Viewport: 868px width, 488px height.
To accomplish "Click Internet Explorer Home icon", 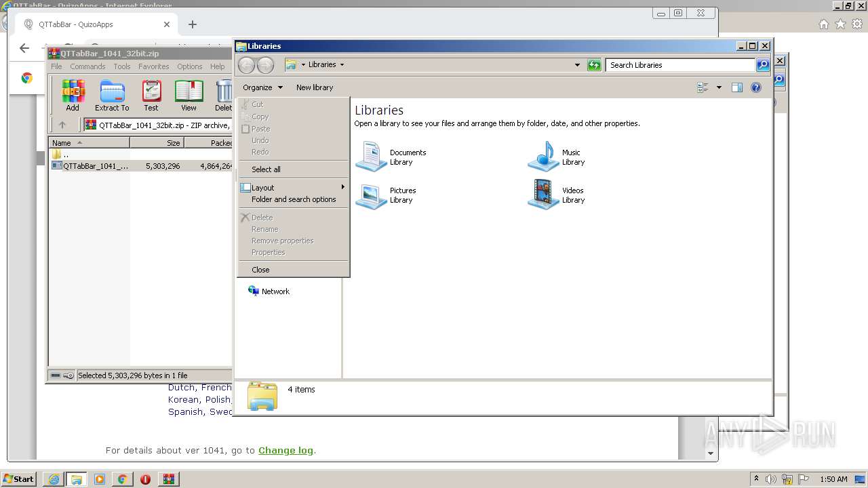I will 823,24.
